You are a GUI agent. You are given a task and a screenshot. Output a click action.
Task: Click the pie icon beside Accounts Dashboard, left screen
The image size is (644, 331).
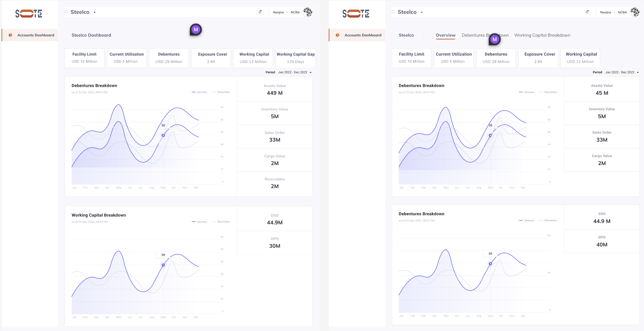pyautogui.click(x=10, y=35)
